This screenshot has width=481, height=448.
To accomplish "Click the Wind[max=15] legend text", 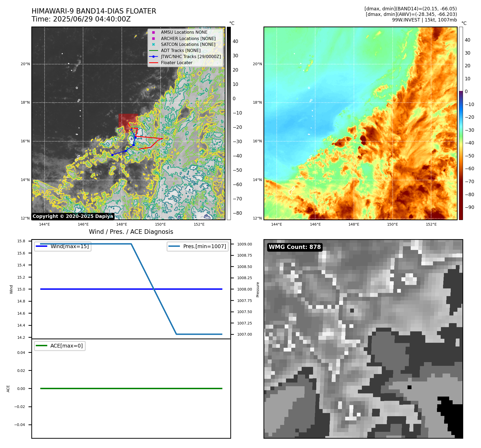I will tap(70, 246).
